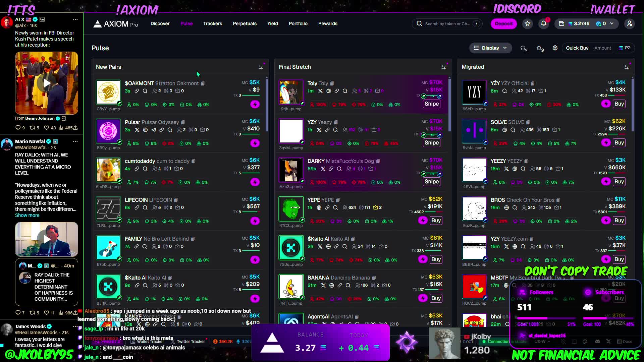644x362 pixels.
Task: Open the watchlist star icon in top bar
Action: (528, 23)
